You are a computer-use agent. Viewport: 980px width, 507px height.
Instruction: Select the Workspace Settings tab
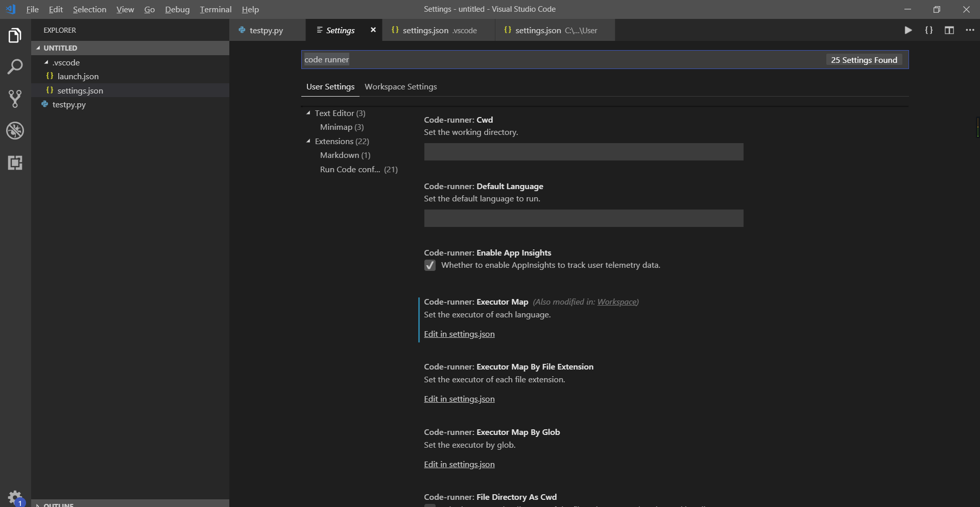tap(401, 87)
